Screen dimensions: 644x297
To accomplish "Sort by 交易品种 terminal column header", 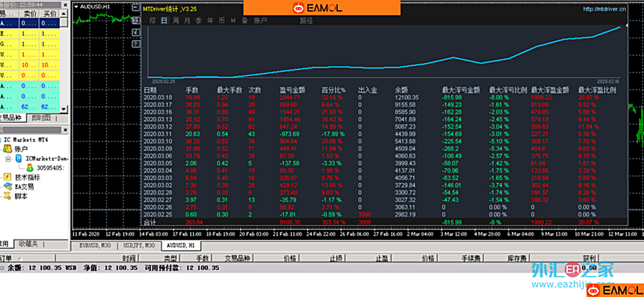I will click(x=238, y=258).
